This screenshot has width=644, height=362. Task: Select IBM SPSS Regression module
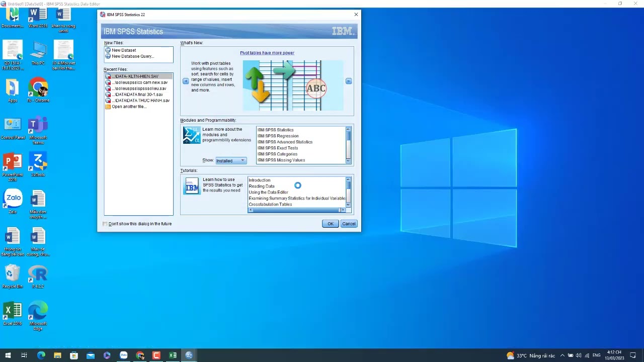point(278,136)
